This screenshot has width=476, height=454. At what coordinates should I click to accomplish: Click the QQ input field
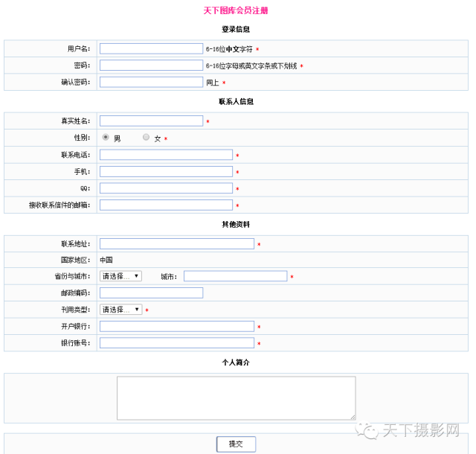point(166,188)
